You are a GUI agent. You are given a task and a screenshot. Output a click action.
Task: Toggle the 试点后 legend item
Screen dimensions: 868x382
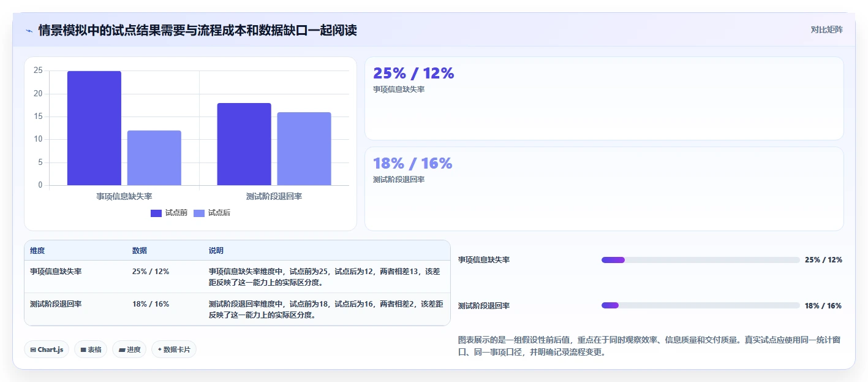212,213
